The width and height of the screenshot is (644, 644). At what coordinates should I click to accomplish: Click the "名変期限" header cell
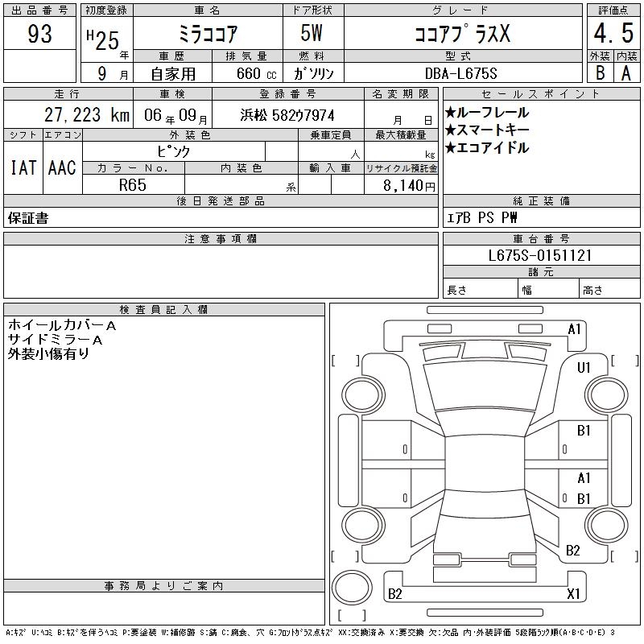click(x=401, y=94)
